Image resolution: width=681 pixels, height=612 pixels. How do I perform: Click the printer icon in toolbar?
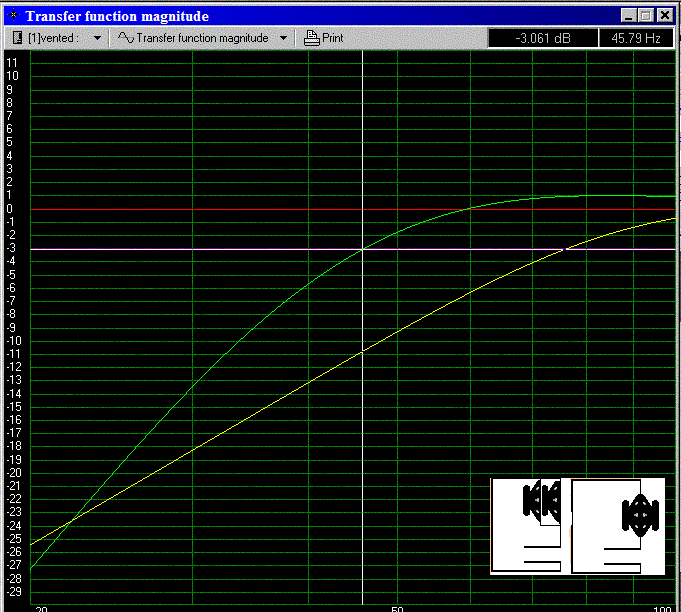(x=311, y=38)
